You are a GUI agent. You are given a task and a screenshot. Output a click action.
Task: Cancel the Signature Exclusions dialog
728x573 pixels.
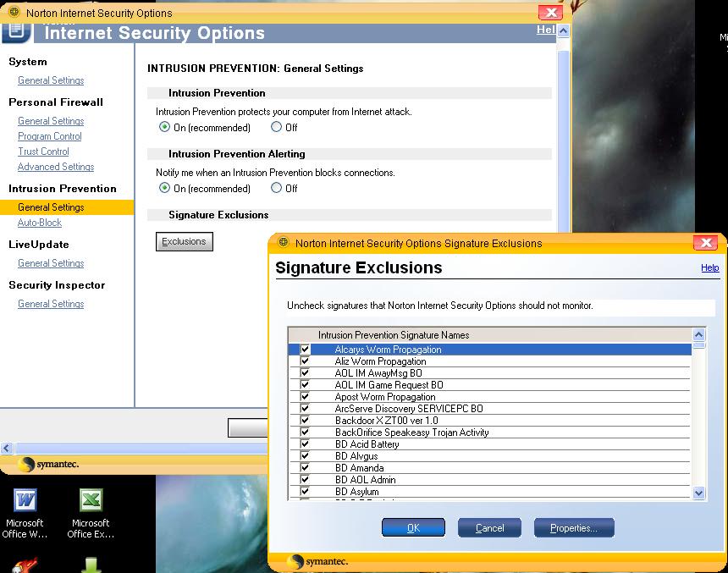pos(489,528)
